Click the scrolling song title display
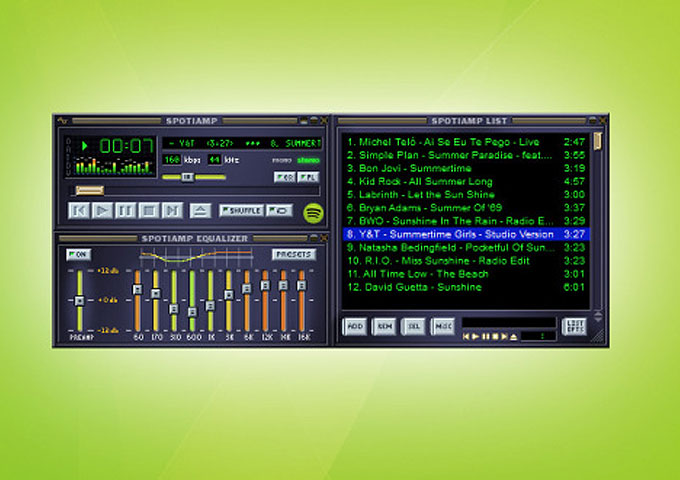 click(x=242, y=143)
